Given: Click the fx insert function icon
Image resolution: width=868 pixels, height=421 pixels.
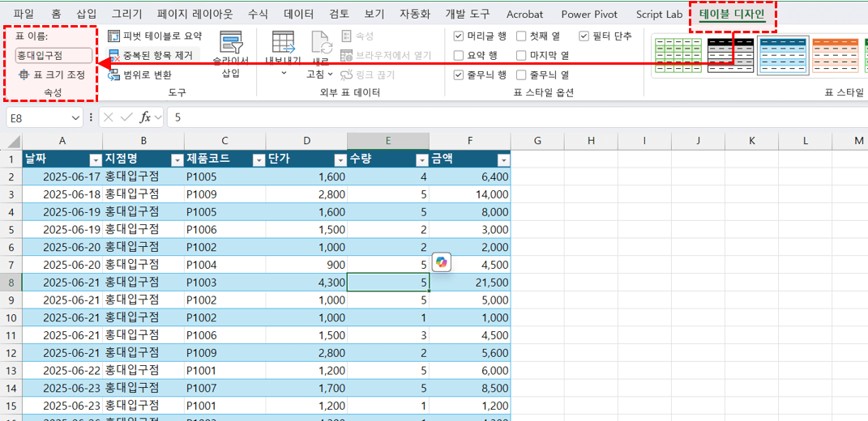Looking at the screenshot, I should point(145,117).
